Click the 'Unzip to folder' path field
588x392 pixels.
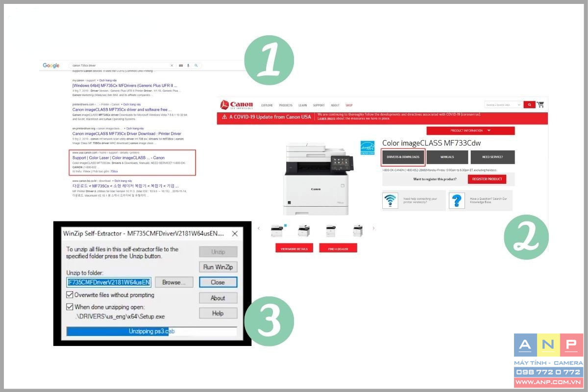click(109, 282)
